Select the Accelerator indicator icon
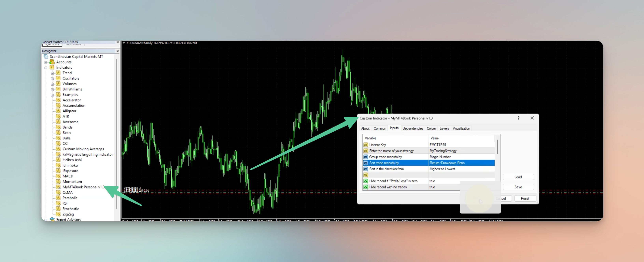Screen dimensions: 644x262 pyautogui.click(x=58, y=100)
